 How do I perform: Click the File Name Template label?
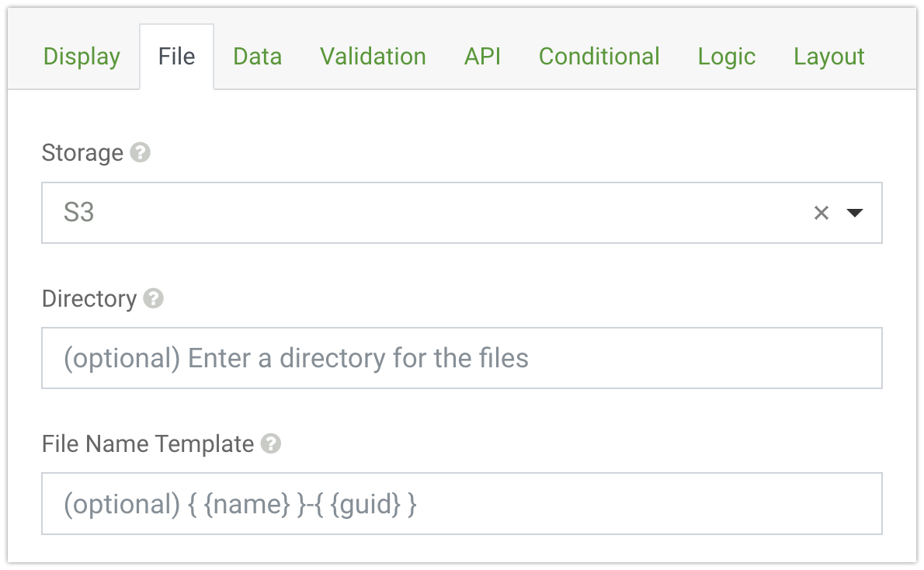(148, 444)
